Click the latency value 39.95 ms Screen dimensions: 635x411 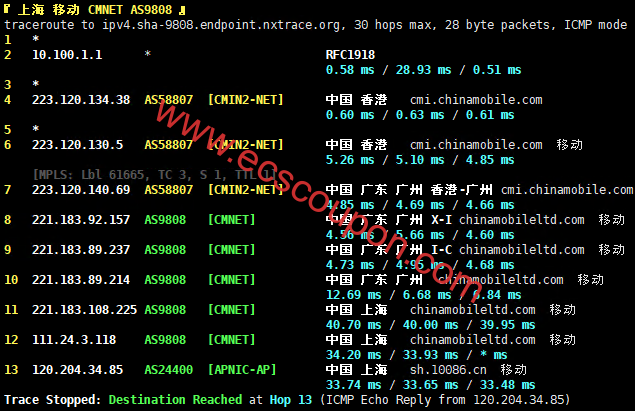507,324
